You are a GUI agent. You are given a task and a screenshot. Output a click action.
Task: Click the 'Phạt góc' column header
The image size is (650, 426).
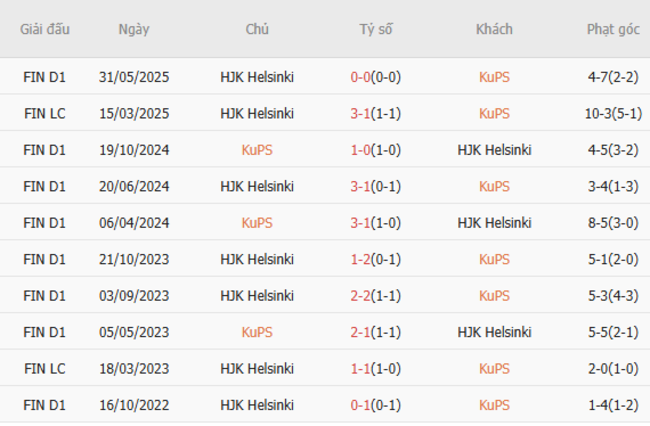pos(613,29)
